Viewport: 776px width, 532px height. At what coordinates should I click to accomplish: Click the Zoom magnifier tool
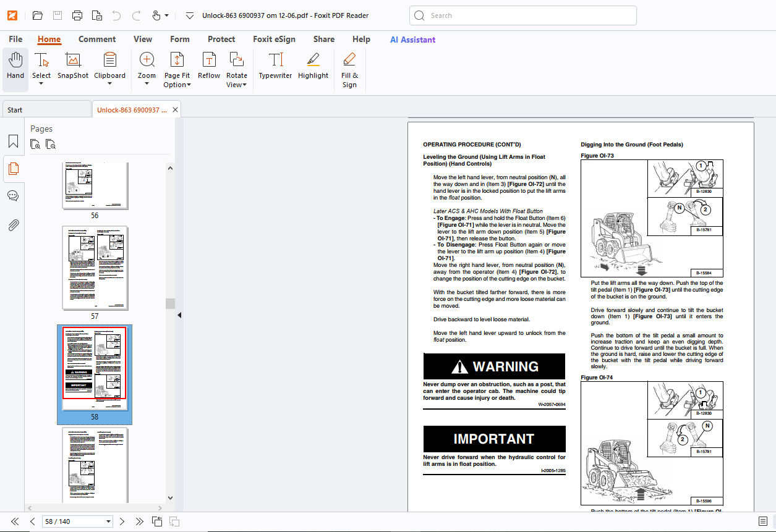pyautogui.click(x=147, y=61)
